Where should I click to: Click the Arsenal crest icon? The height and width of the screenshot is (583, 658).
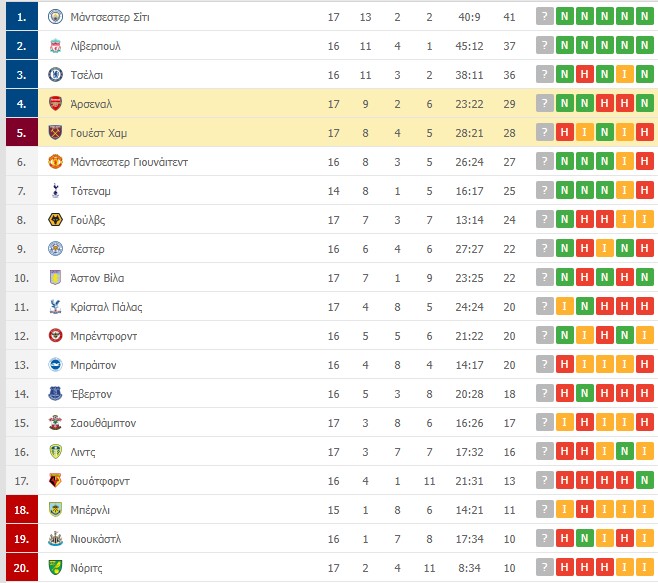[x=55, y=104]
